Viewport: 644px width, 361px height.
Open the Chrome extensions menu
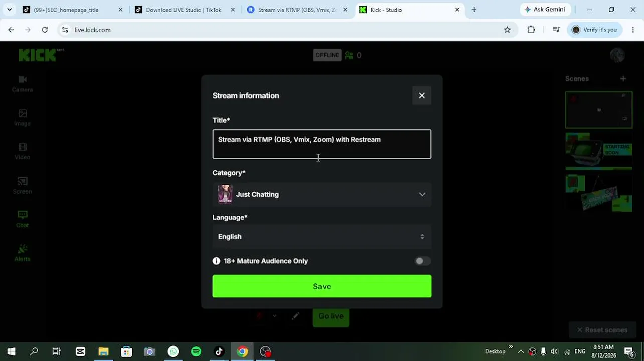[531, 30]
